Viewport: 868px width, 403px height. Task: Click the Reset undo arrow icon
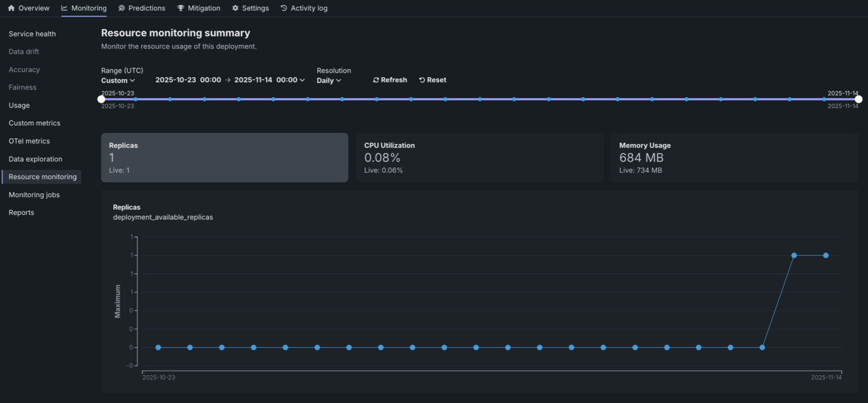pos(422,80)
